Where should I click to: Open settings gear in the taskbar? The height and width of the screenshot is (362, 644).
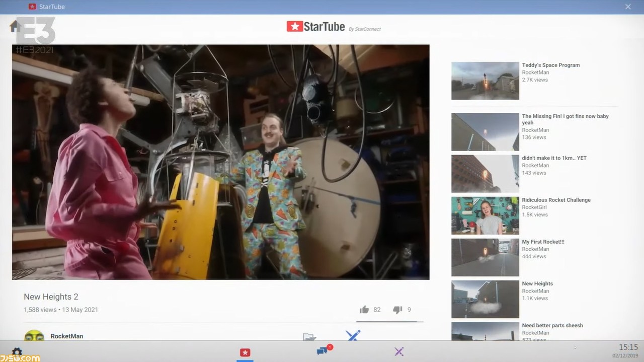(17, 352)
